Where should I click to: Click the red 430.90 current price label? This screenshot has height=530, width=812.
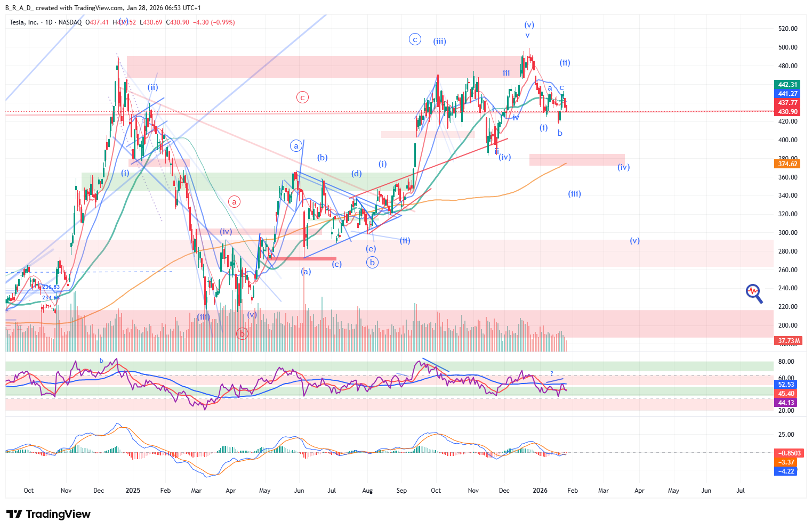[787, 112]
